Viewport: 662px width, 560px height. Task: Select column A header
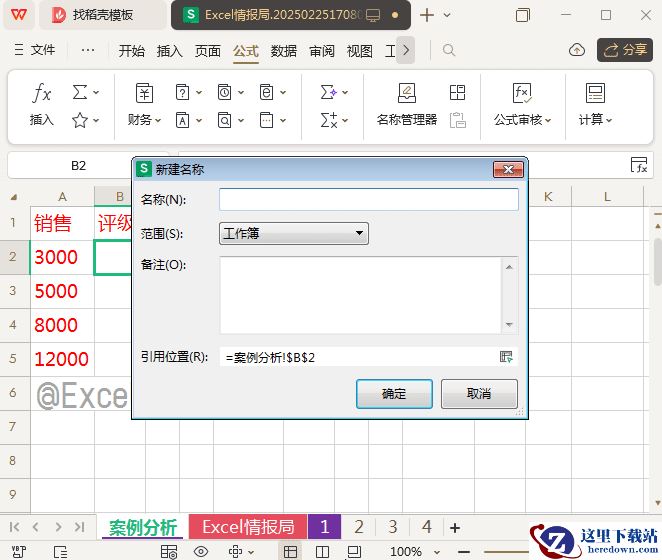(x=62, y=197)
